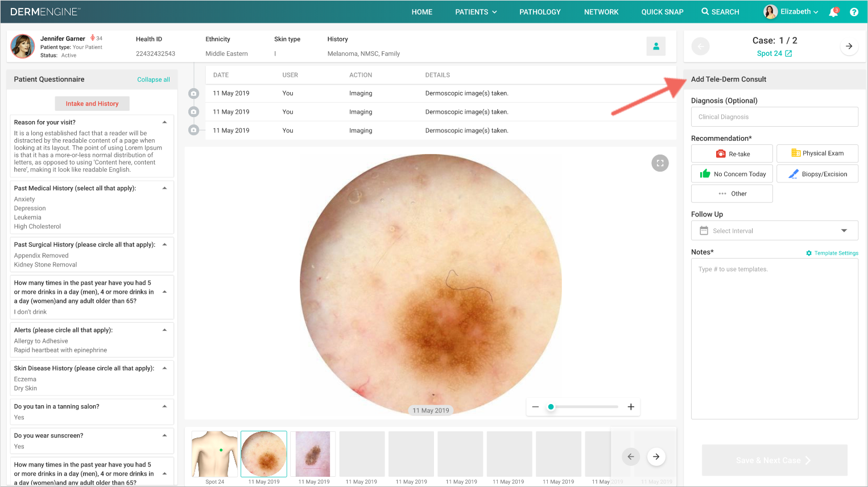Click Jennifer Garner patient photo
This screenshot has height=487, width=868.
click(23, 46)
